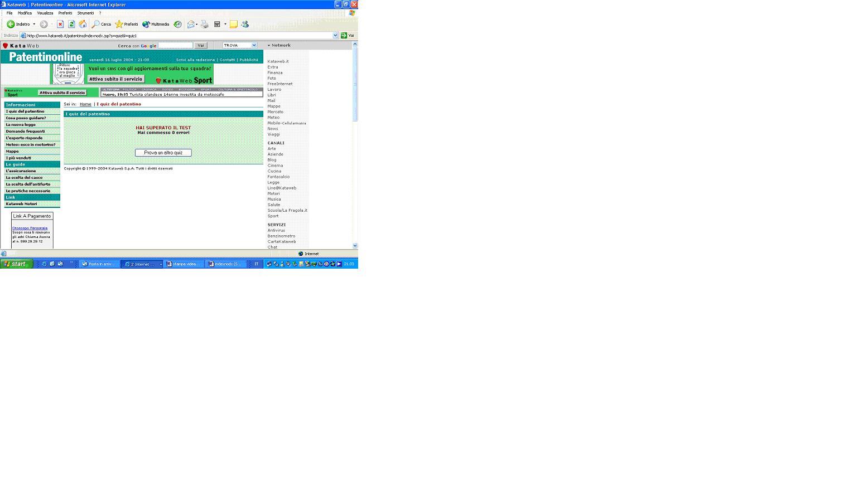Screen dimensions: 868x486
Task: Open browsing history clock icon
Action: click(177, 24)
